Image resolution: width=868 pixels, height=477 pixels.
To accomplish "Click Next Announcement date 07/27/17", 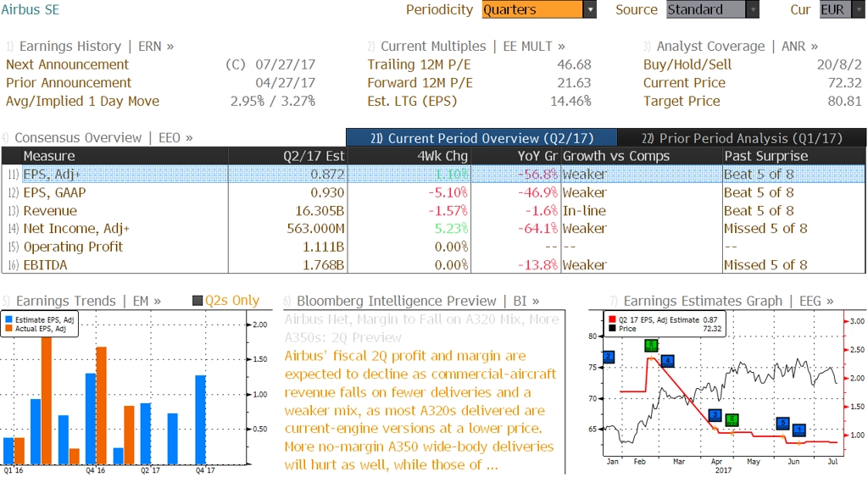I will tap(285, 64).
